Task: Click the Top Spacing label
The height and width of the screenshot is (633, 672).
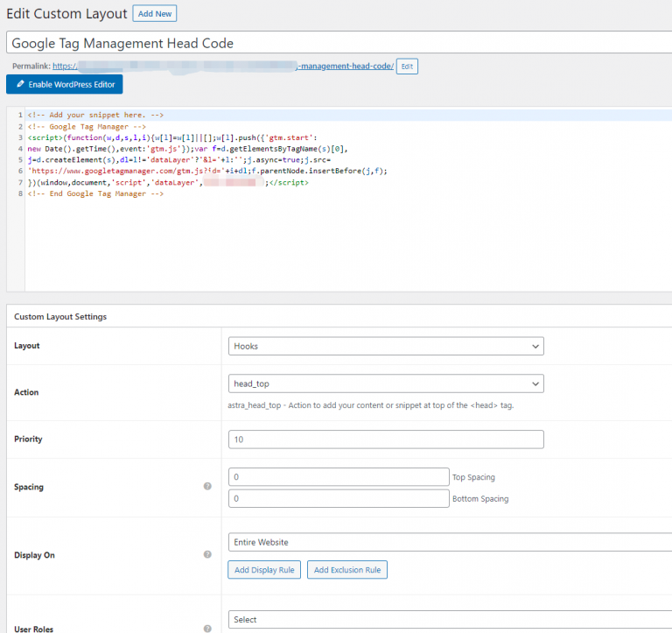Action: (x=473, y=477)
